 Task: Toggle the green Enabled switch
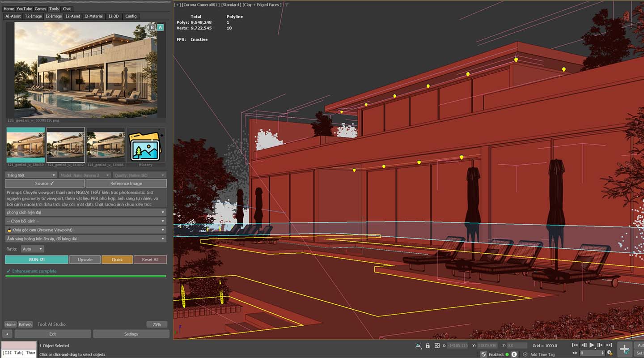(507, 354)
